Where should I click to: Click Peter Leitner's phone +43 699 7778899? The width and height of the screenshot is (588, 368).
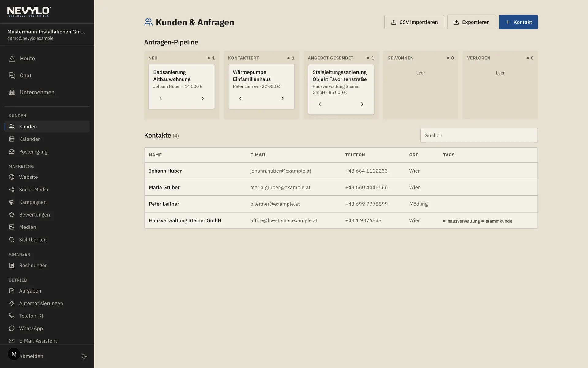point(366,204)
